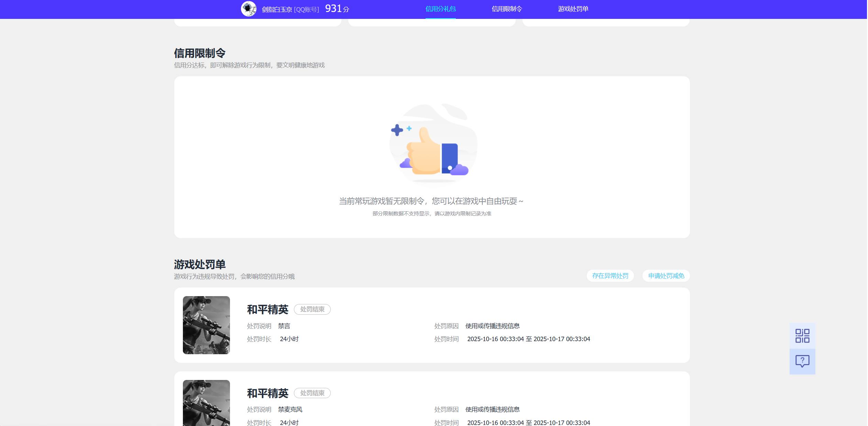This screenshot has width=868, height=426.
Task: Open the QR code icon on right sidebar
Action: pyautogui.click(x=802, y=336)
